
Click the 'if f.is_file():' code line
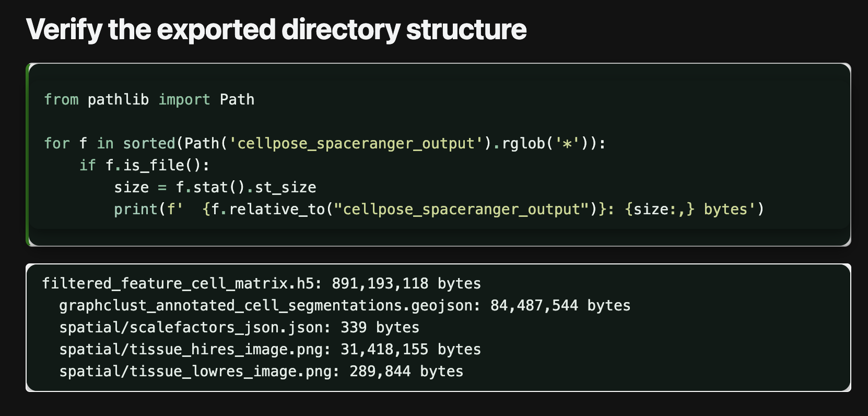pos(145,165)
